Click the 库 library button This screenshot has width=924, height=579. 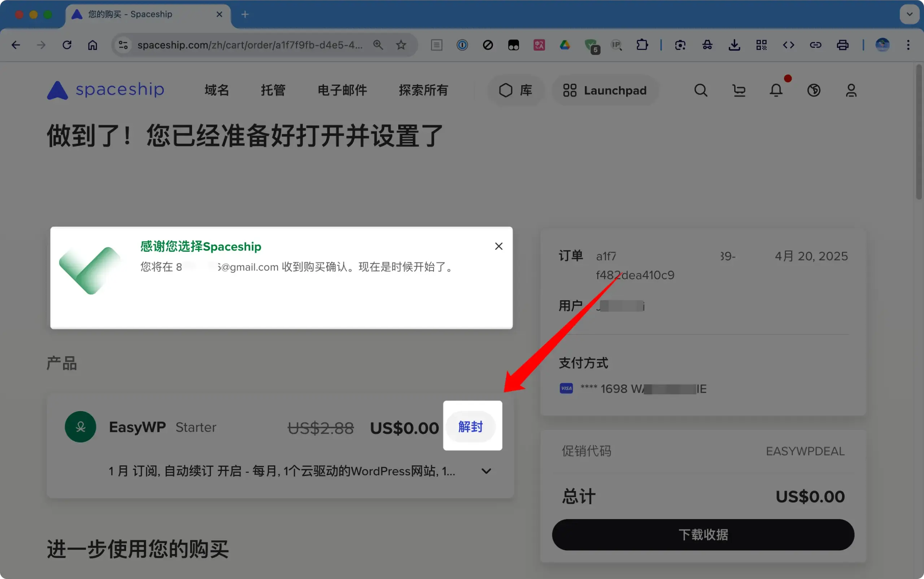(x=516, y=90)
